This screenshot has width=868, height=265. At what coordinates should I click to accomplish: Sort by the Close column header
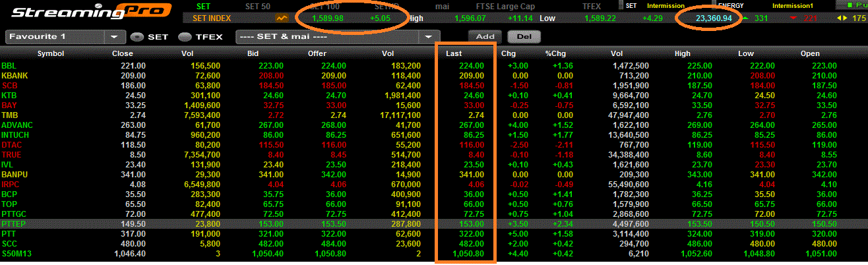point(123,53)
